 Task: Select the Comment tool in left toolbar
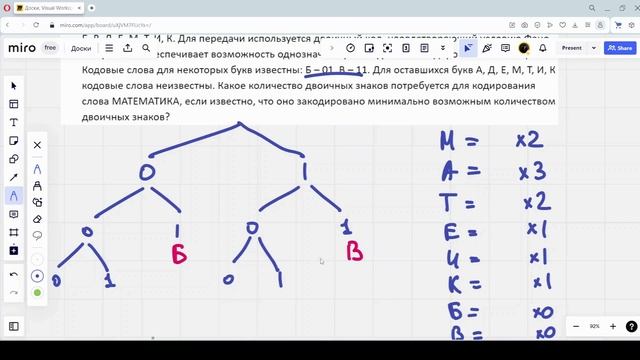[x=14, y=214]
